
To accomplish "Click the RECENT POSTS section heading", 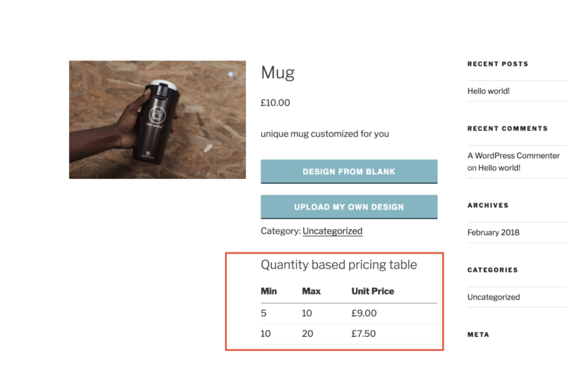I will 497,64.
